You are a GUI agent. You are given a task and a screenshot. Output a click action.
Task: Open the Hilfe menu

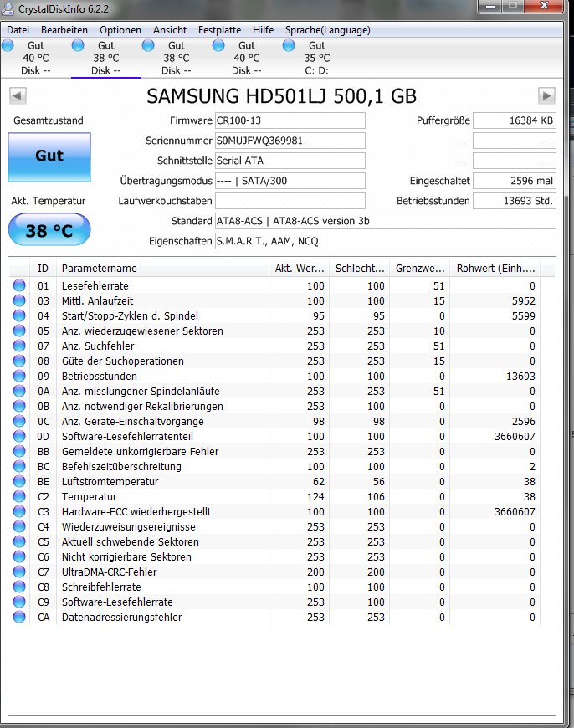click(263, 30)
